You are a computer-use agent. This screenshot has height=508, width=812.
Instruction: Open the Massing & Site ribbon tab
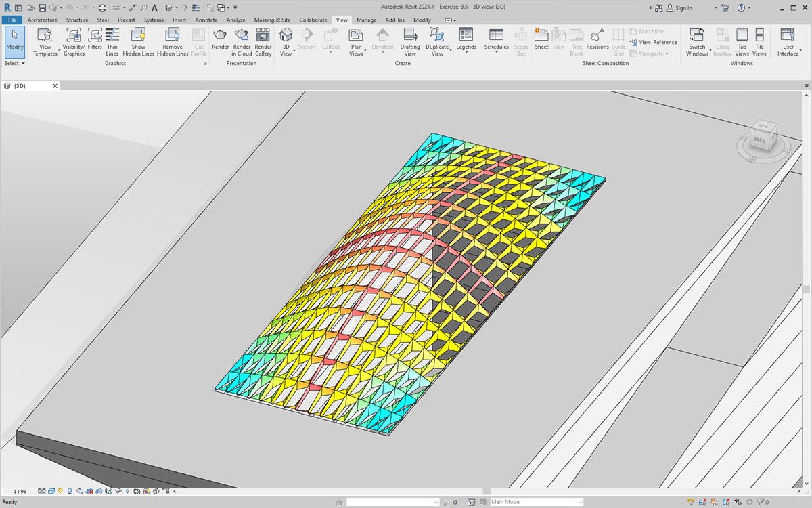(x=272, y=20)
